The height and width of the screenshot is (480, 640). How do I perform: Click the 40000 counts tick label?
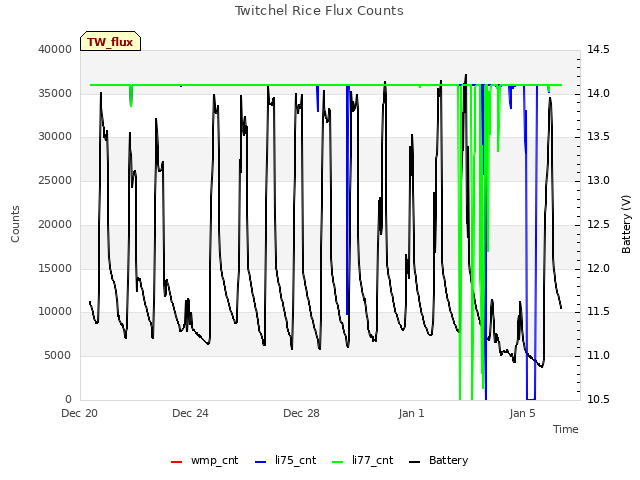point(55,49)
